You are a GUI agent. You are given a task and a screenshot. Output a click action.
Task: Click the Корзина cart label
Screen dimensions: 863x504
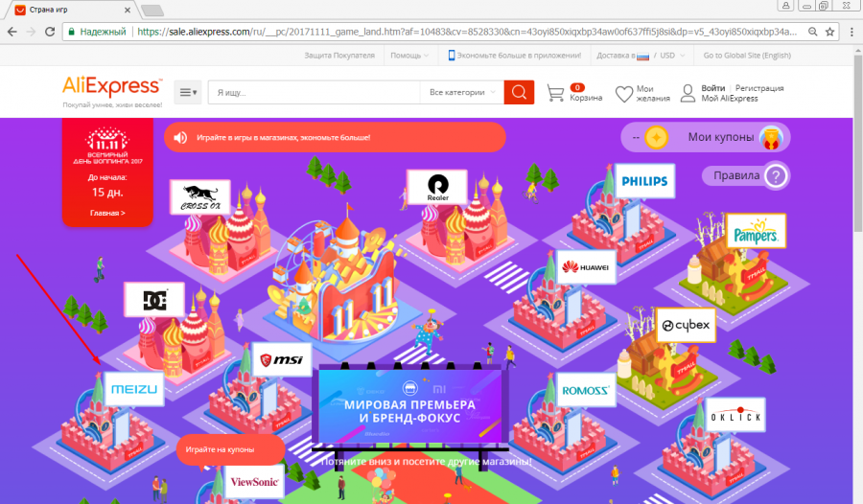[586, 98]
